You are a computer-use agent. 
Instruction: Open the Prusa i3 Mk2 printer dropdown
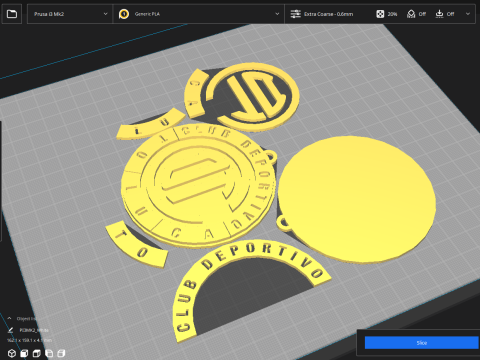tap(70, 14)
